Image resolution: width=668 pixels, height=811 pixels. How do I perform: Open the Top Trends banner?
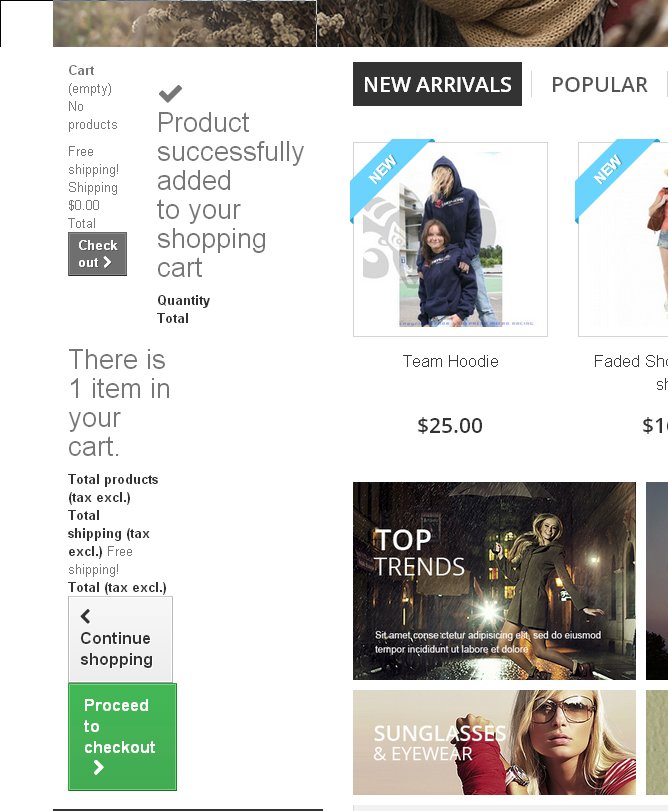pyautogui.click(x=494, y=580)
